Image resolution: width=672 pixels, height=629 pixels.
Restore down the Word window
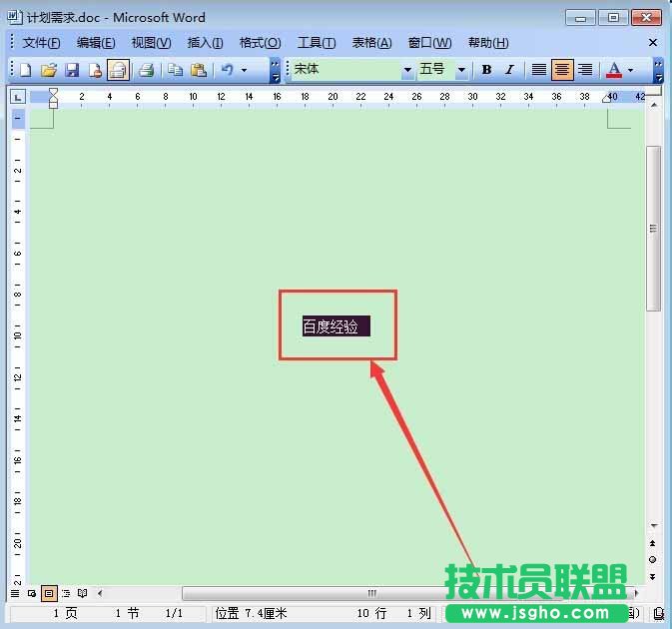613,18
